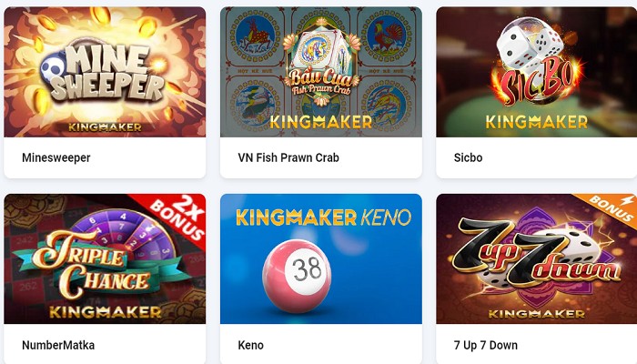
Task: Click the Minesweeper title text
Action: pyautogui.click(x=56, y=157)
